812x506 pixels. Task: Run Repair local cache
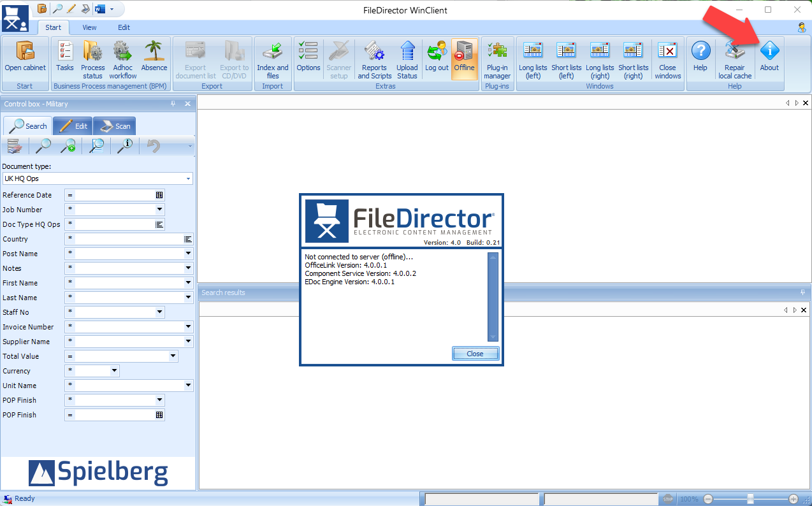tap(735, 59)
